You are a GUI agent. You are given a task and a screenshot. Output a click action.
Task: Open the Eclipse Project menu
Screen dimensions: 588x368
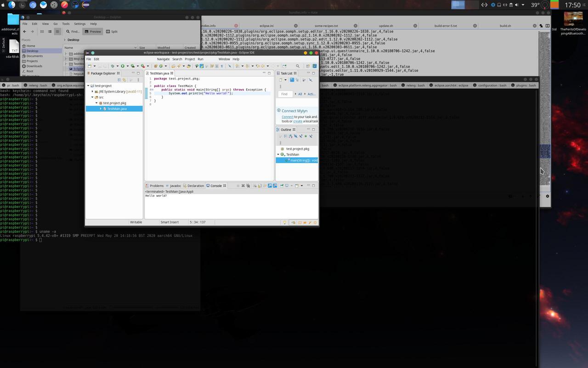(190, 59)
